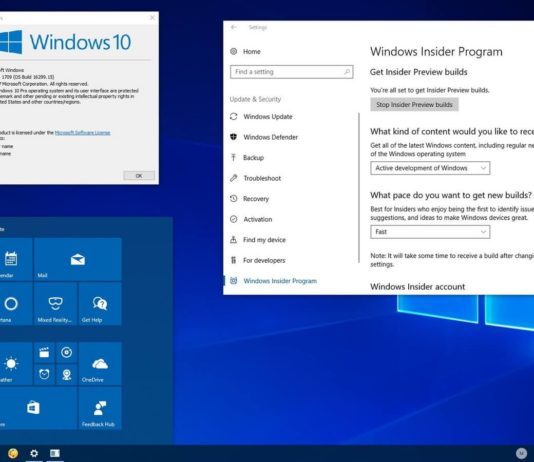Click the window app icon on taskbar
Viewport: 534px width, 462px height.
pyautogui.click(x=55, y=453)
